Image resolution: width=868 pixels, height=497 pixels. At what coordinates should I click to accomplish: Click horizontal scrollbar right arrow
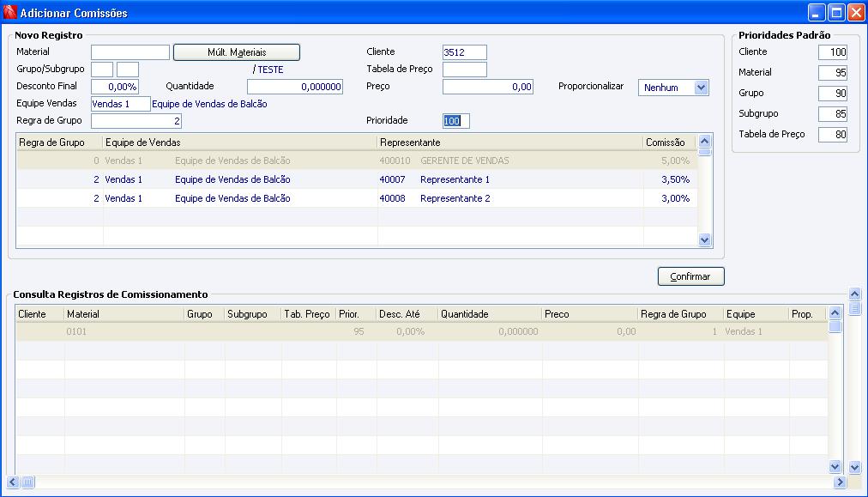(x=840, y=482)
